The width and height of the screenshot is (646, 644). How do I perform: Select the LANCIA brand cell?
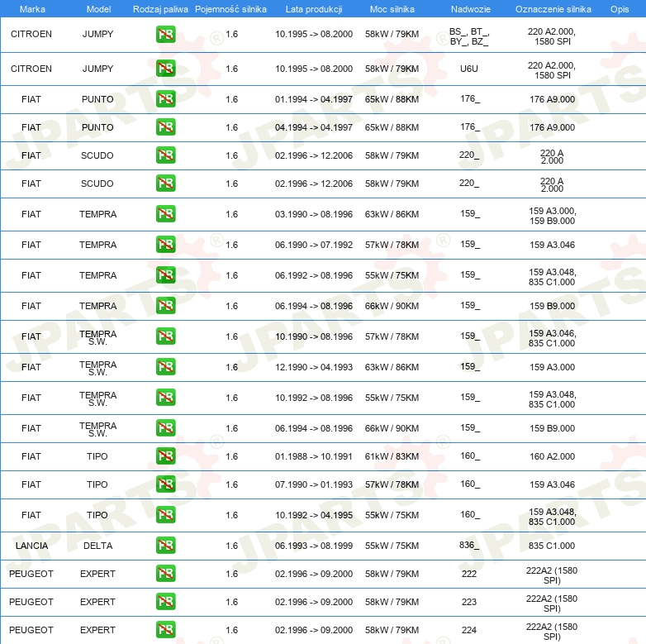pyautogui.click(x=31, y=546)
